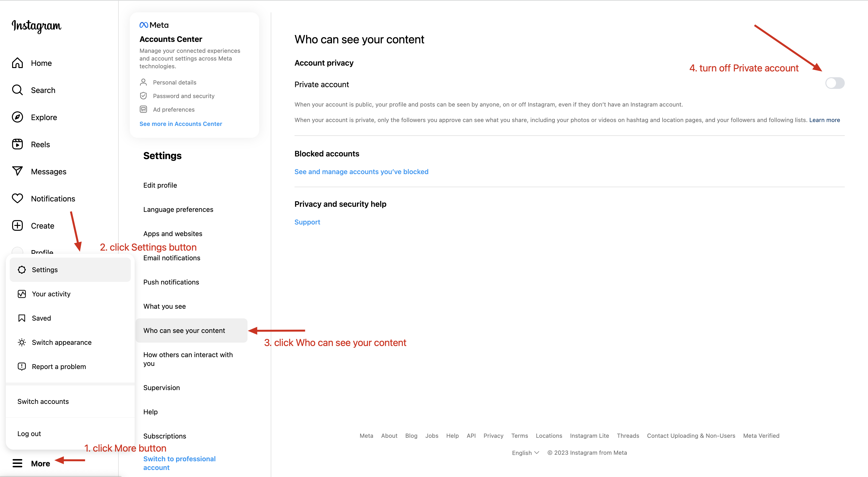The image size is (868, 477).
Task: Open Notifications heart icon
Action: pyautogui.click(x=17, y=198)
